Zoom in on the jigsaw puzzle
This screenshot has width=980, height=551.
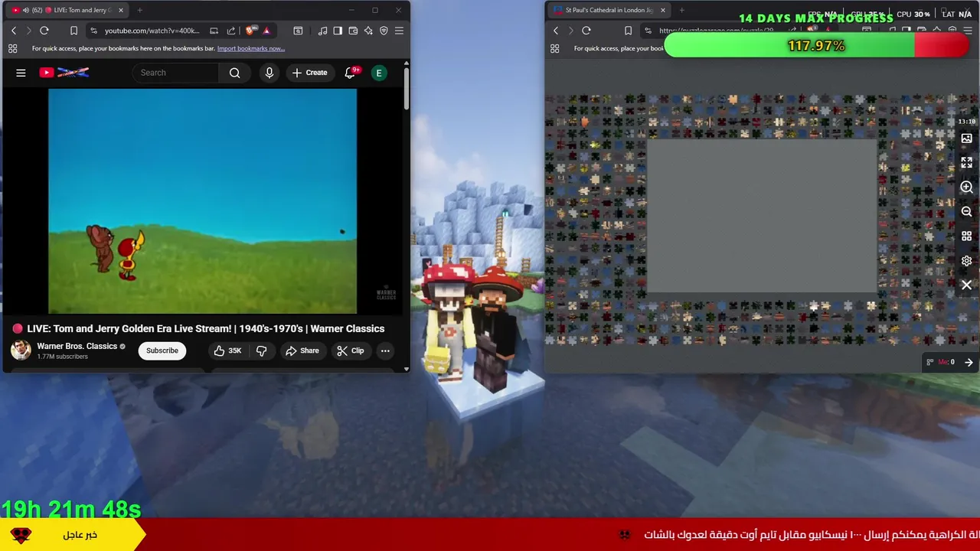pos(966,187)
